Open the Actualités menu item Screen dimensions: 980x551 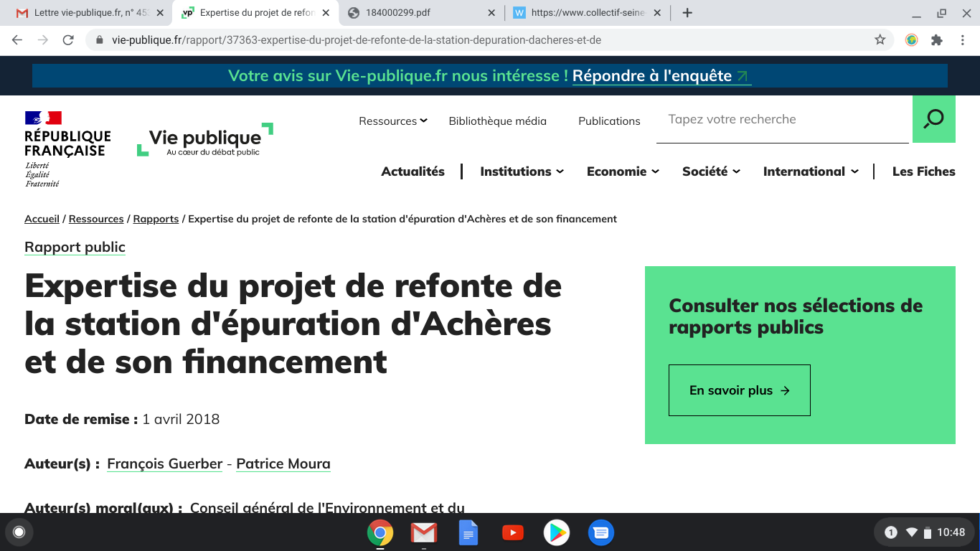413,171
